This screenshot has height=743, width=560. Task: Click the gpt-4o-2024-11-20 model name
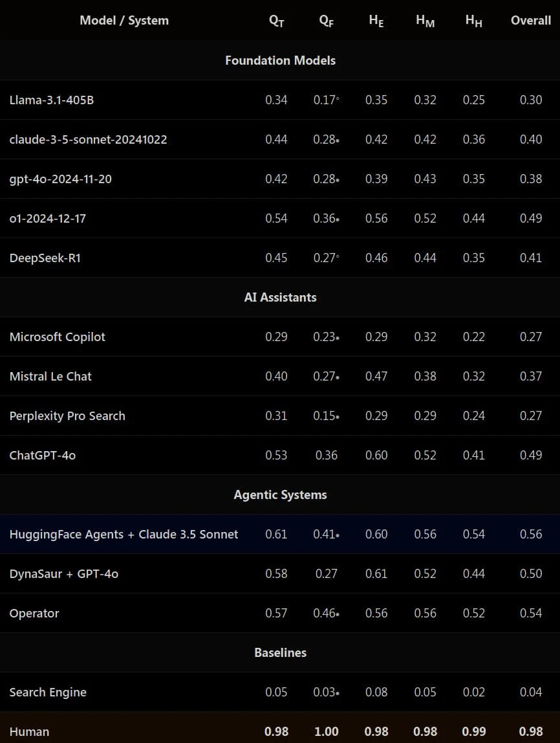61,179
